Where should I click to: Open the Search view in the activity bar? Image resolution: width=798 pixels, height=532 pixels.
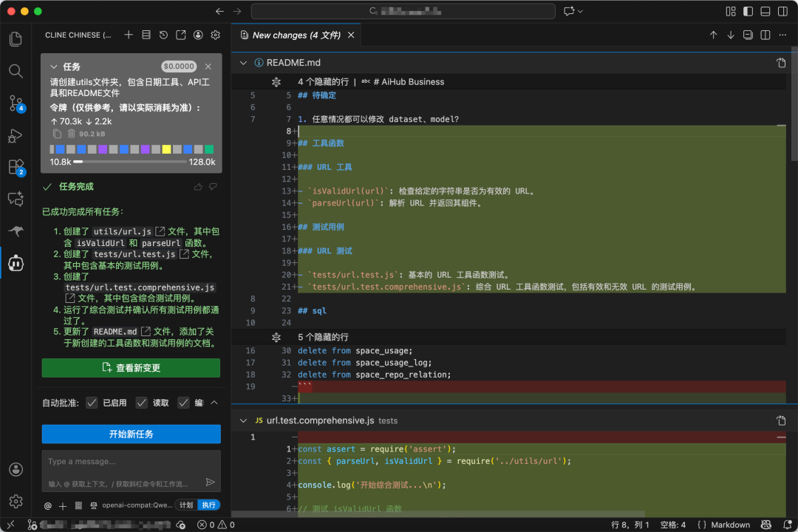pos(16,71)
